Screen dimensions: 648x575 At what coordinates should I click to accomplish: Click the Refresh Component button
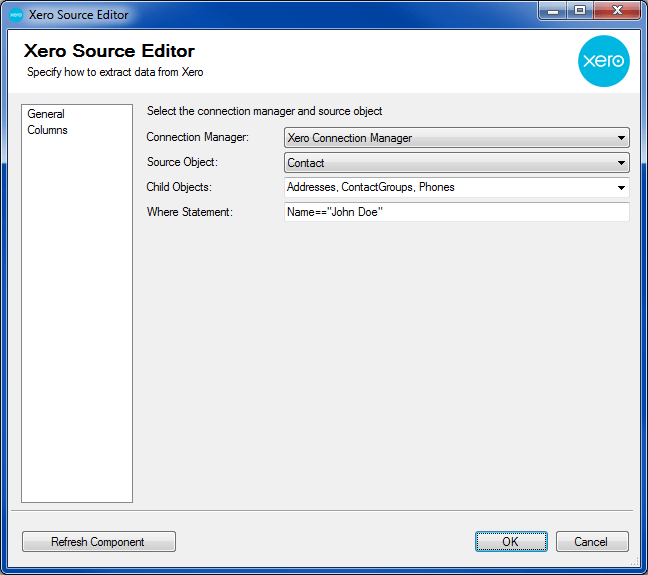(x=98, y=542)
